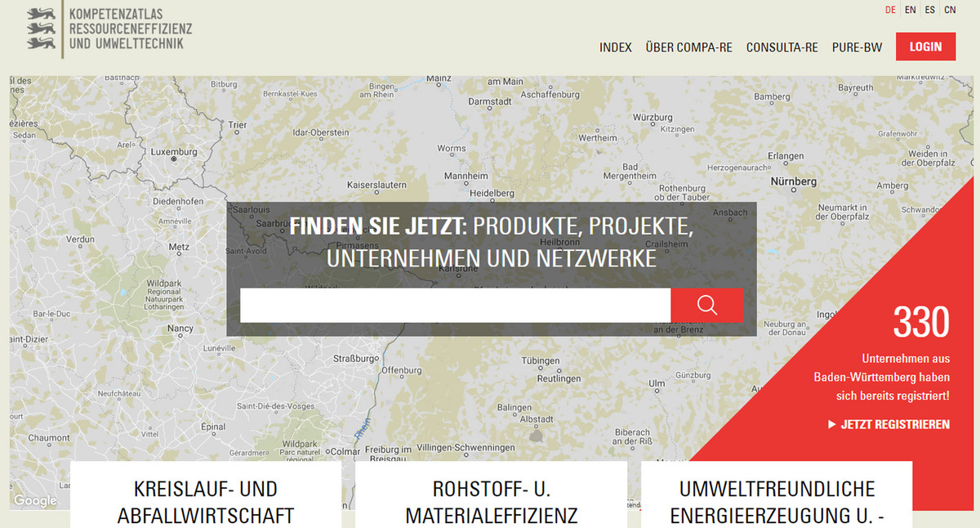Open the PURE-BW menu item
This screenshot has width=980, height=528.
[857, 47]
